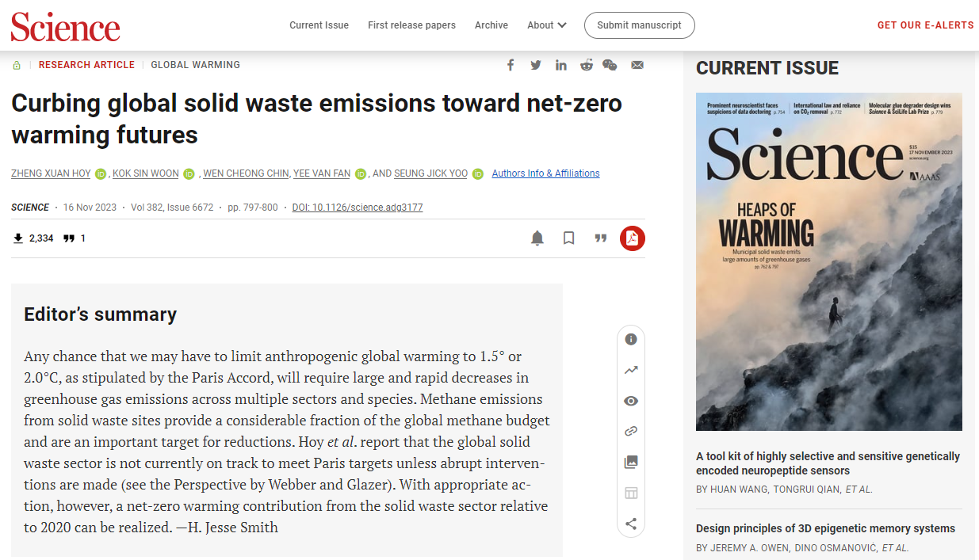This screenshot has height=560, width=979.
Task: Share article via WeChat icon
Action: pyautogui.click(x=610, y=65)
